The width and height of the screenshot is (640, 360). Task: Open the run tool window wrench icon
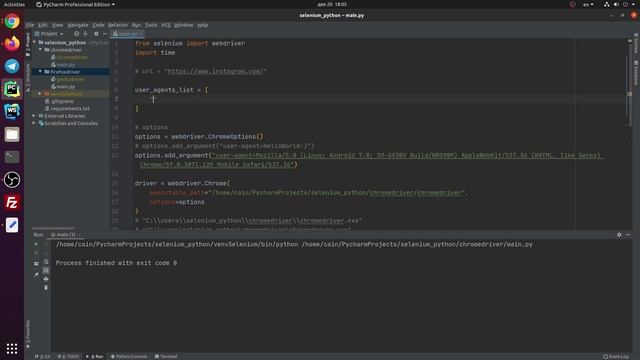(x=36, y=275)
